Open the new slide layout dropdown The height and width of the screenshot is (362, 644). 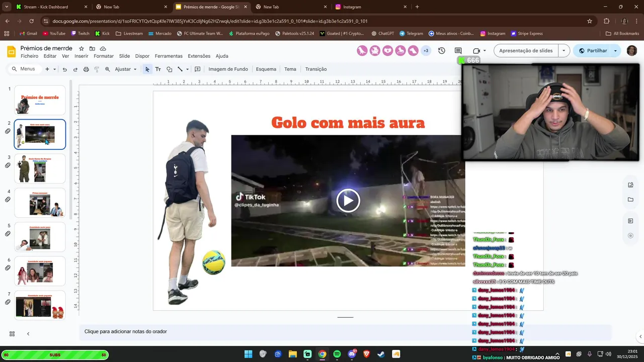(x=54, y=69)
